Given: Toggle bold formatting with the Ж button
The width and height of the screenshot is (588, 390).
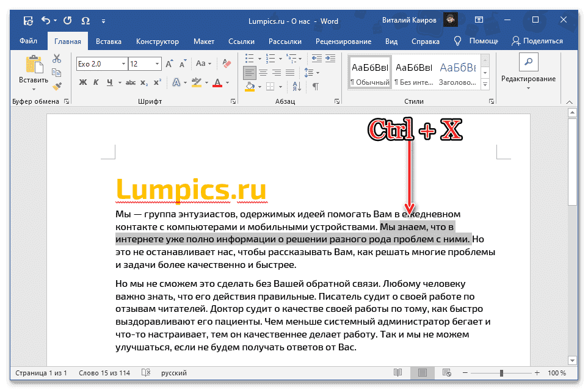Looking at the screenshot, I should (x=82, y=81).
